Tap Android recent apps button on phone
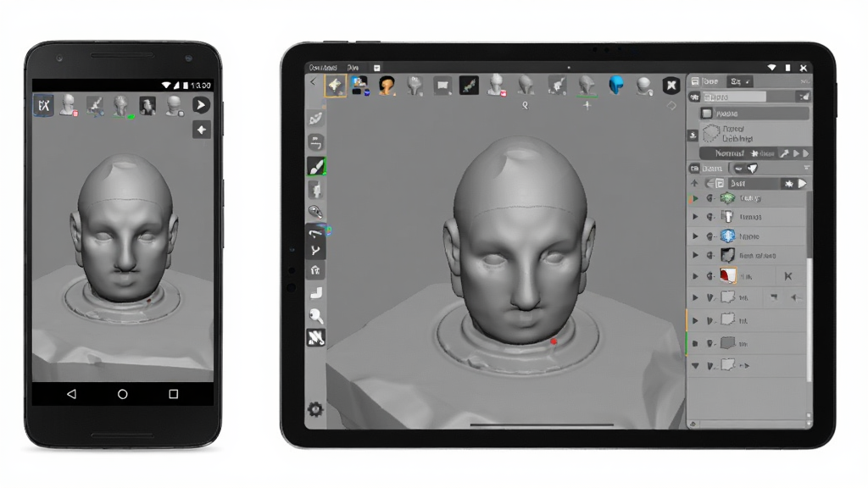Viewport: 868px width, 488px height. [x=173, y=394]
